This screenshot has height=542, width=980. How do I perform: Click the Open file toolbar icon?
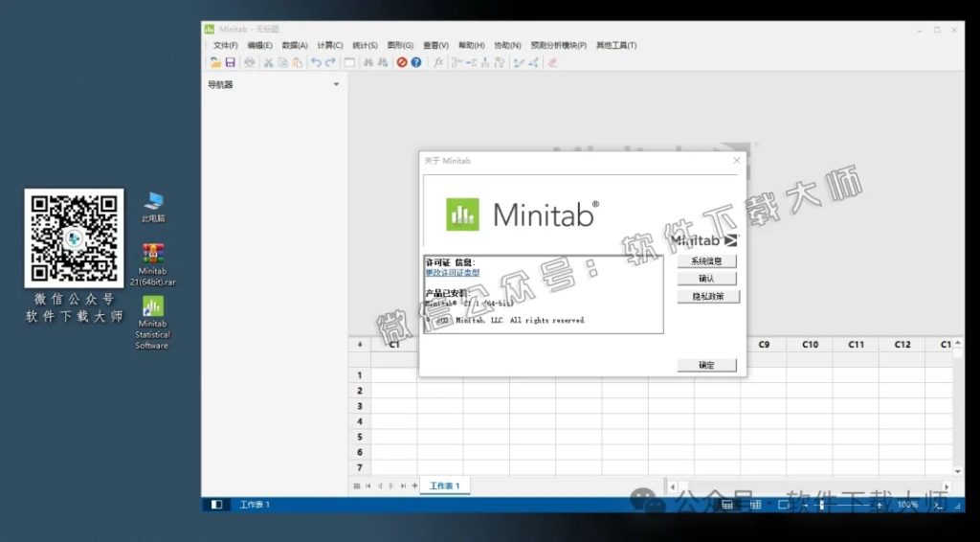pyautogui.click(x=215, y=62)
